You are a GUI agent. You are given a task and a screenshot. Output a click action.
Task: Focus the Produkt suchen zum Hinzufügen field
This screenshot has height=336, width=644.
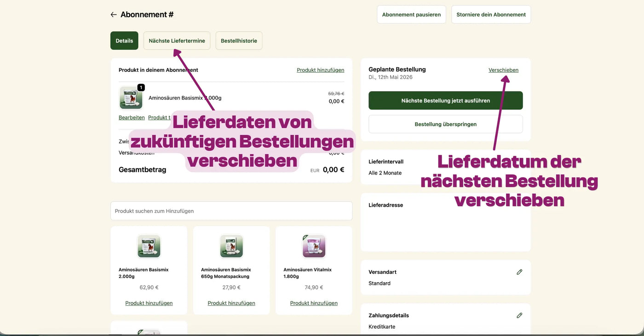coord(231,211)
